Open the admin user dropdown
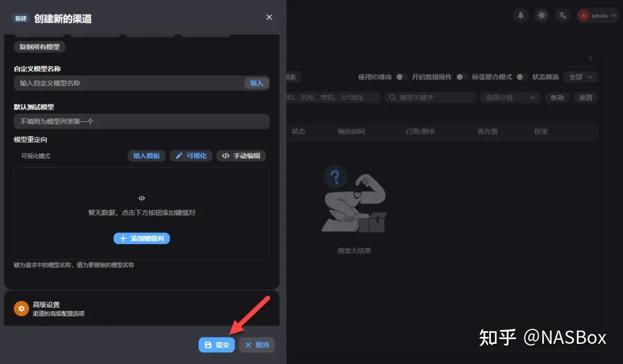 [x=597, y=16]
